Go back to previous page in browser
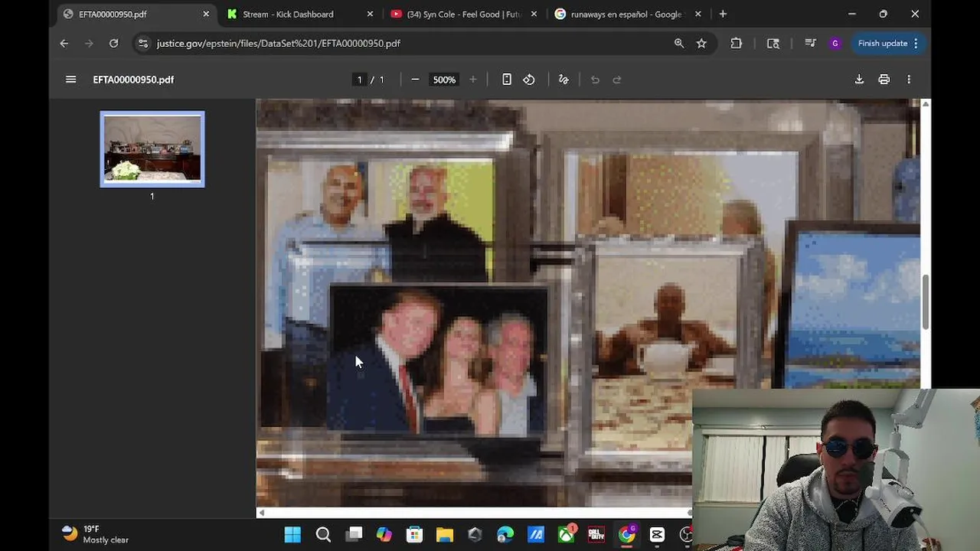 (x=64, y=44)
